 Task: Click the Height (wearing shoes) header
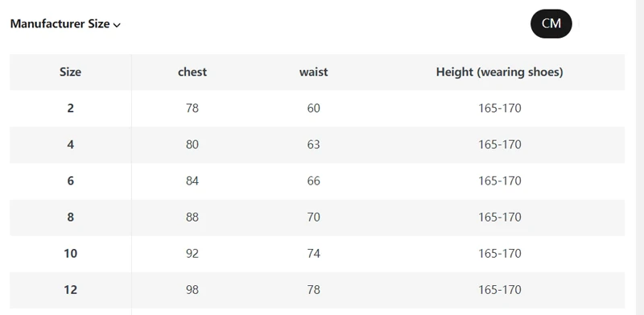499,72
